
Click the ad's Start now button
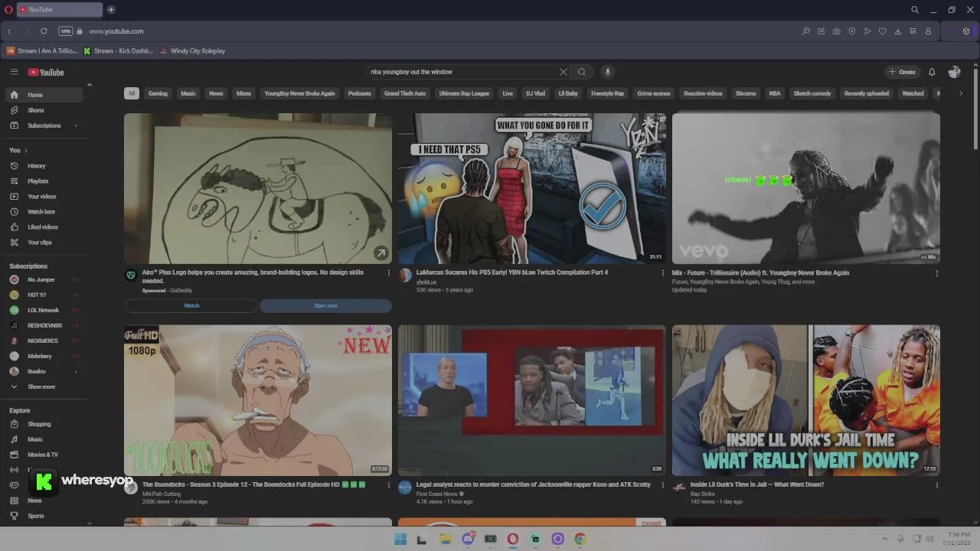325,306
